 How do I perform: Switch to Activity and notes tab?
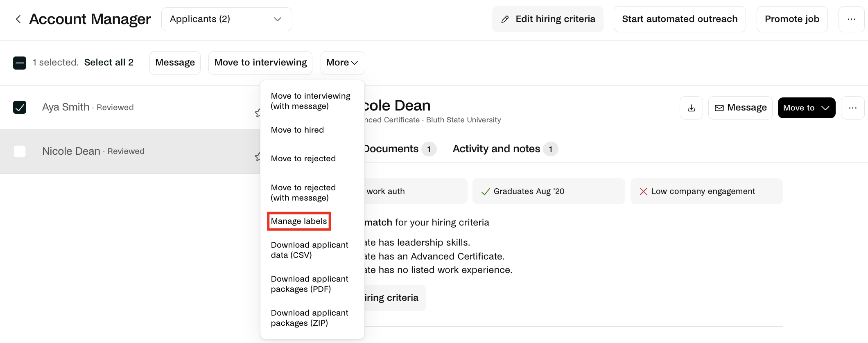[505, 149]
